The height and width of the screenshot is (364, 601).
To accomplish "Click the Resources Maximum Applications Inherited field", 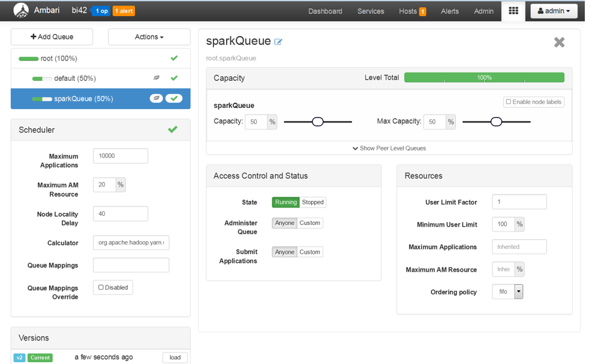I will click(x=519, y=246).
